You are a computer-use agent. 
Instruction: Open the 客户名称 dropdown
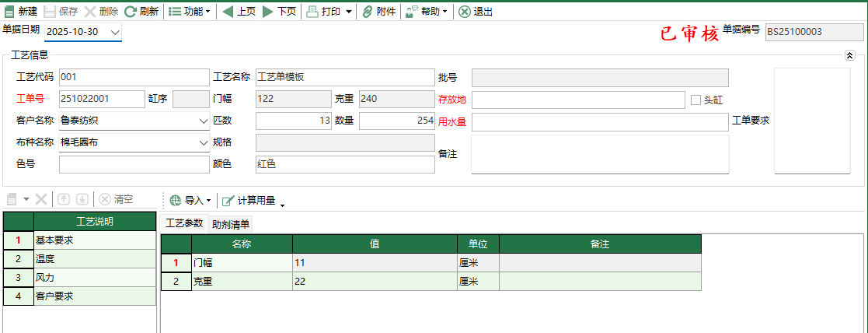pyautogui.click(x=202, y=121)
